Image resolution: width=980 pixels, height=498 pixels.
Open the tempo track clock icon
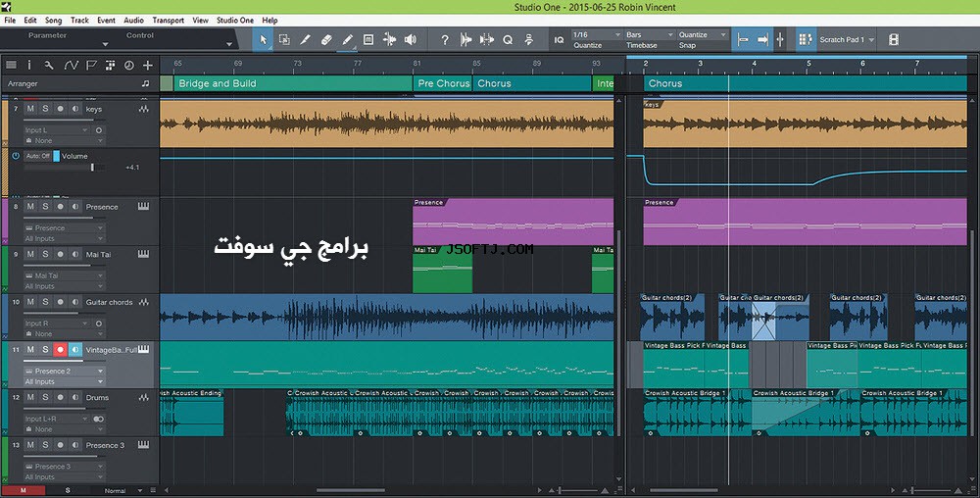[x=128, y=65]
